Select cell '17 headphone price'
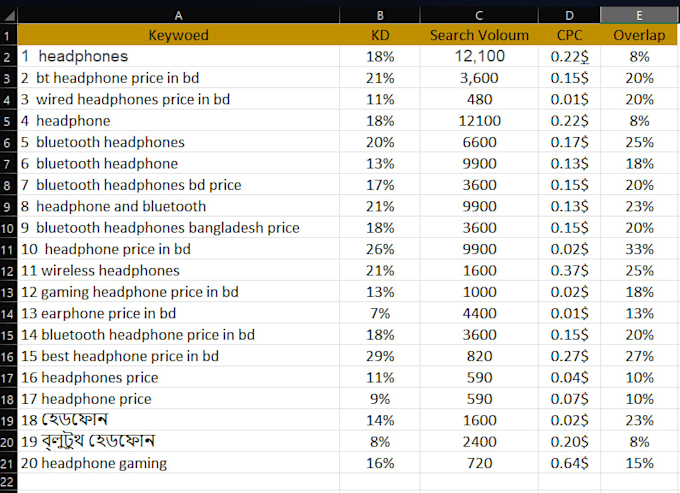 click(x=178, y=398)
